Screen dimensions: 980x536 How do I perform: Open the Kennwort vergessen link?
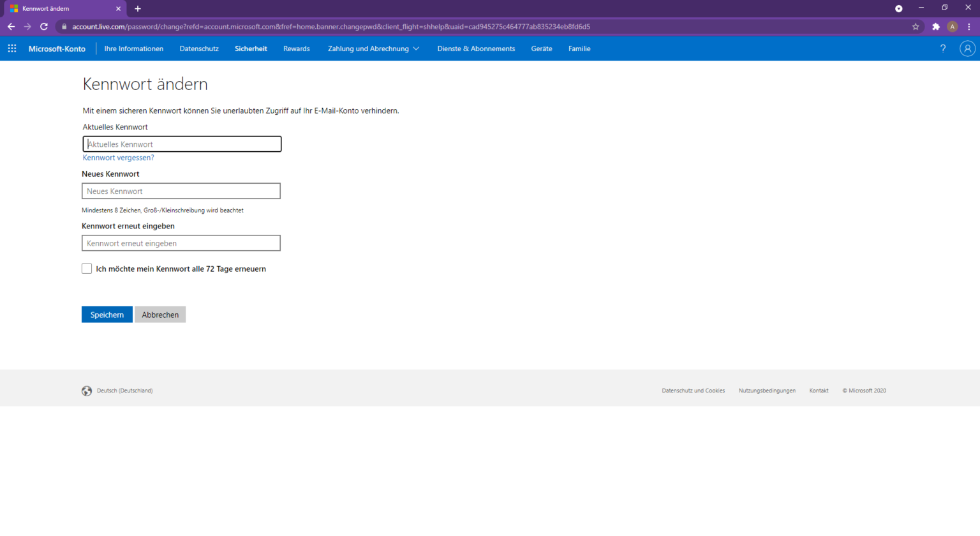pos(118,158)
